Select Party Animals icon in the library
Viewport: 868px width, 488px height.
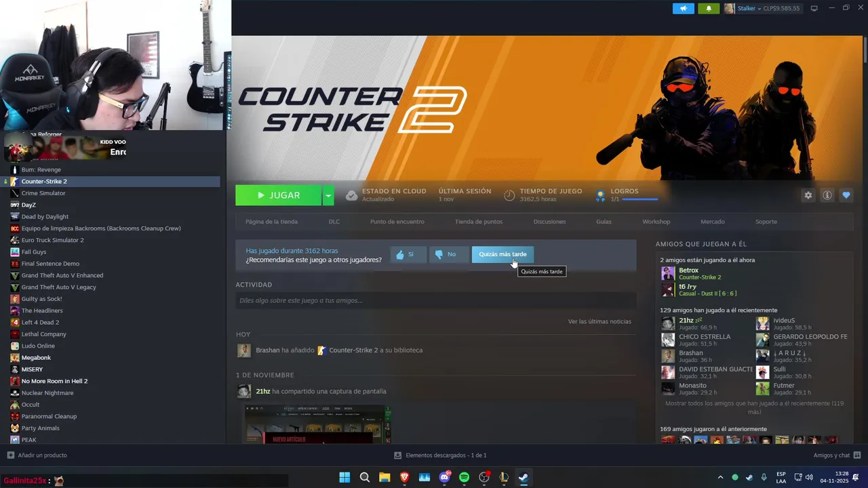[x=15, y=428]
